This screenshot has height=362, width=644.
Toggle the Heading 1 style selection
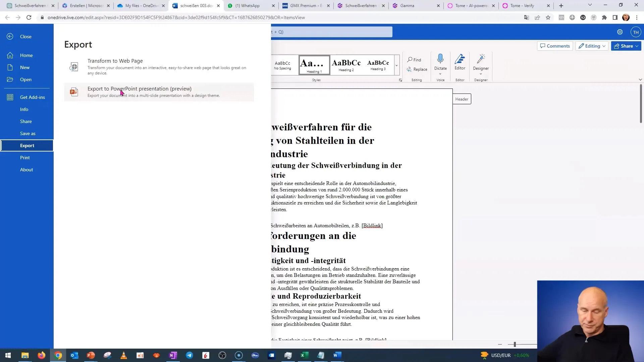pos(315,65)
